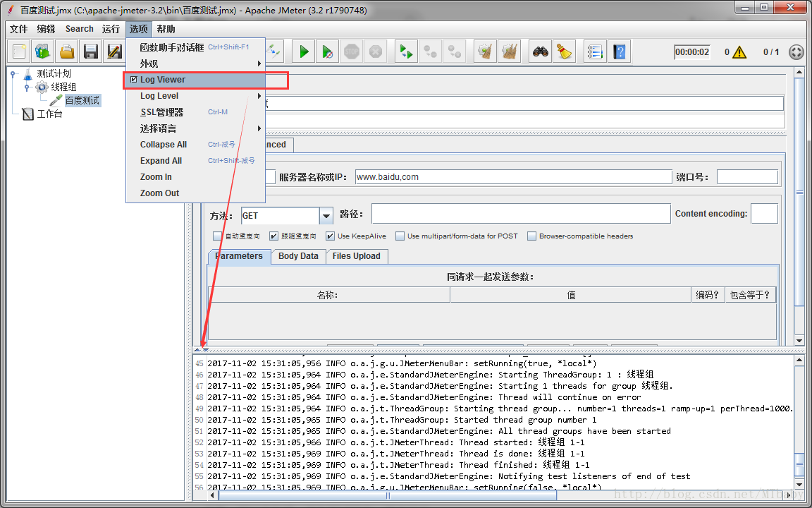Click the 路径 input field
812x508 pixels.
click(521, 214)
